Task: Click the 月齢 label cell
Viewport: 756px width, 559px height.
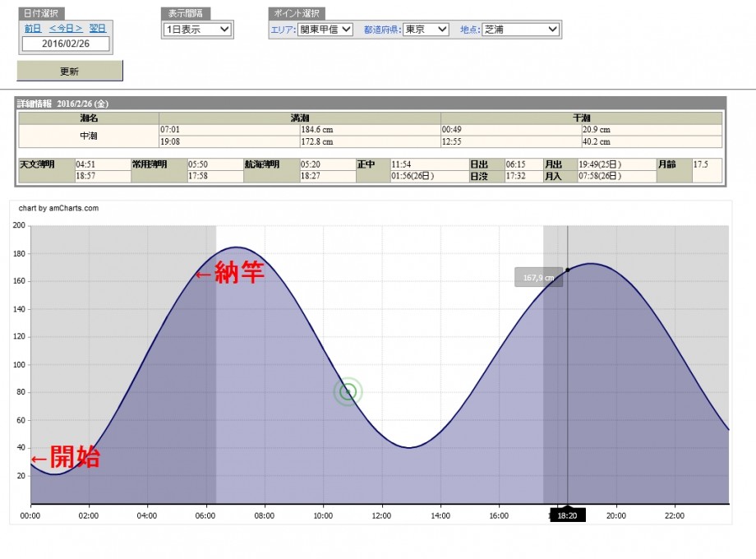Action: (x=675, y=170)
